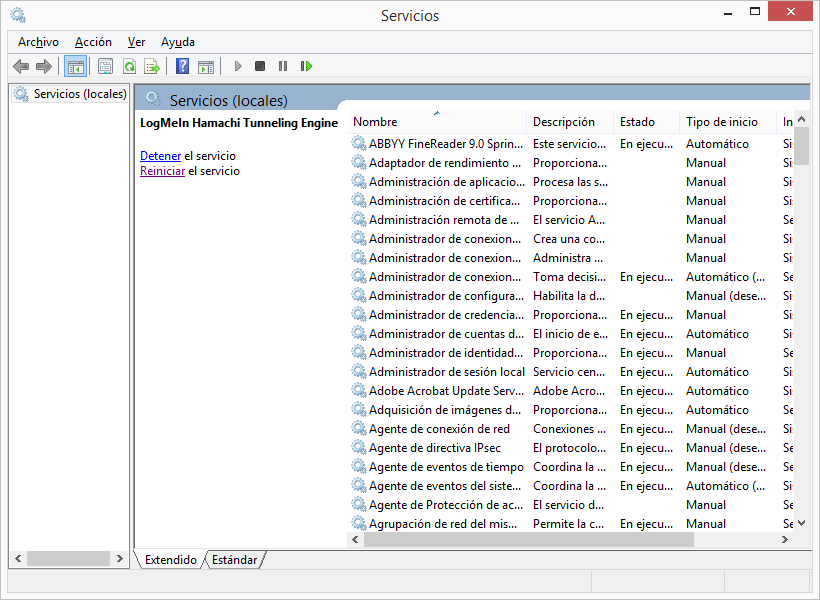Select the Adobe Acrobat Update Service row
The width and height of the screenshot is (820, 600).
[x=445, y=391]
